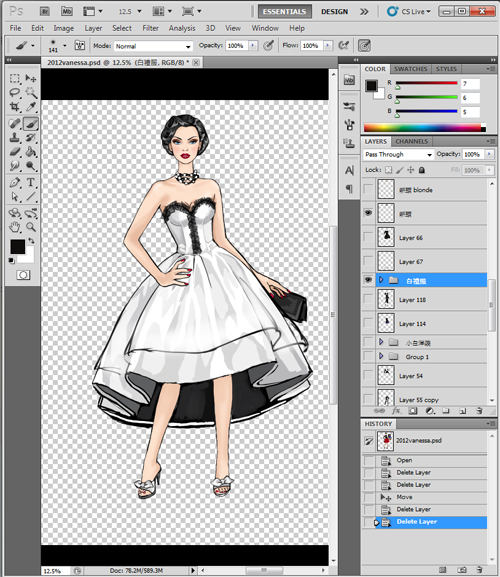Select the Type tool
Image resolution: width=500 pixels, height=577 pixels.
[31, 183]
